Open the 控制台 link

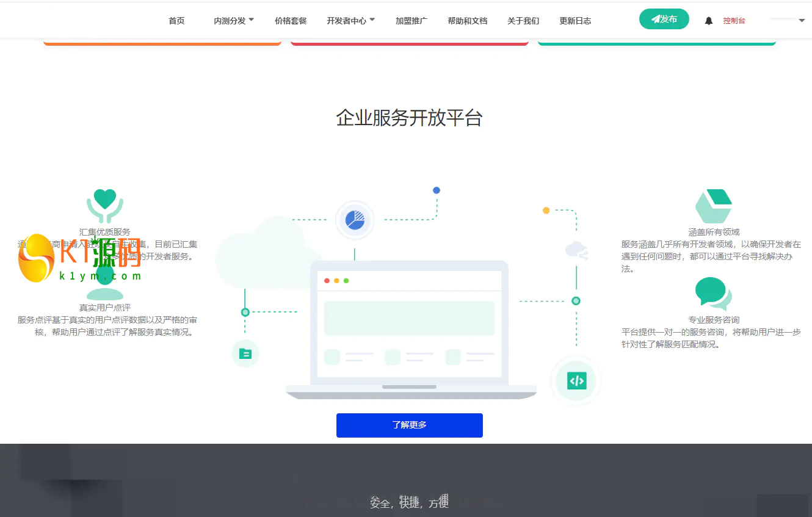(734, 21)
